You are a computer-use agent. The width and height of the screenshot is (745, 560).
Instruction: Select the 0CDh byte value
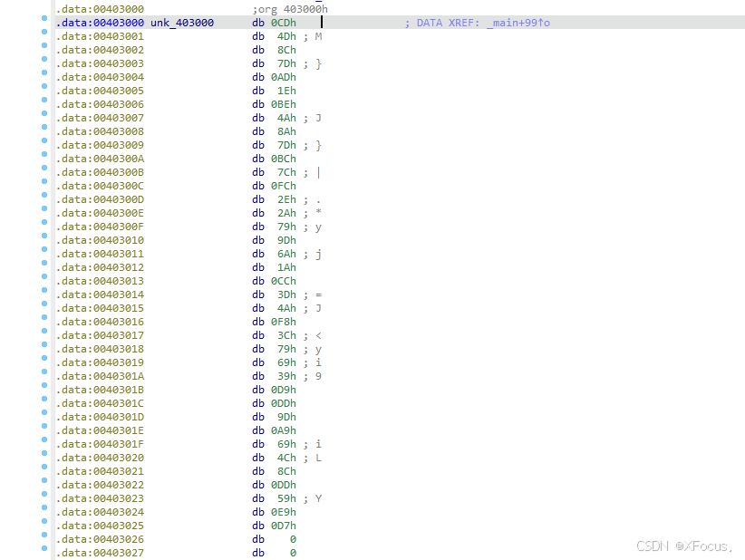pyautogui.click(x=284, y=23)
